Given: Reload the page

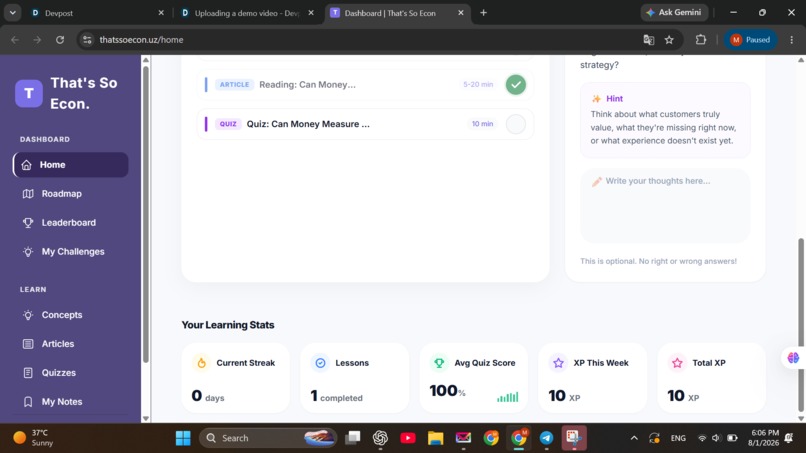Looking at the screenshot, I should [x=60, y=40].
